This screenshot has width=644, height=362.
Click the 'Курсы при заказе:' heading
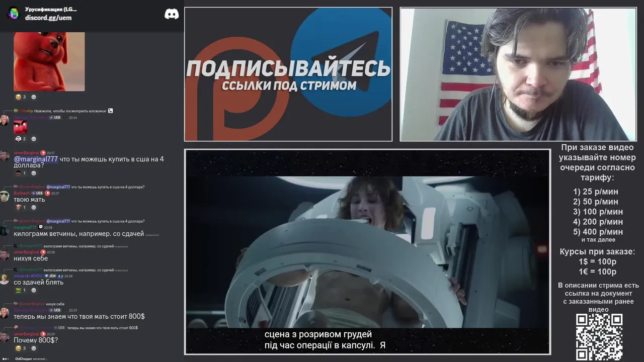pos(598,251)
